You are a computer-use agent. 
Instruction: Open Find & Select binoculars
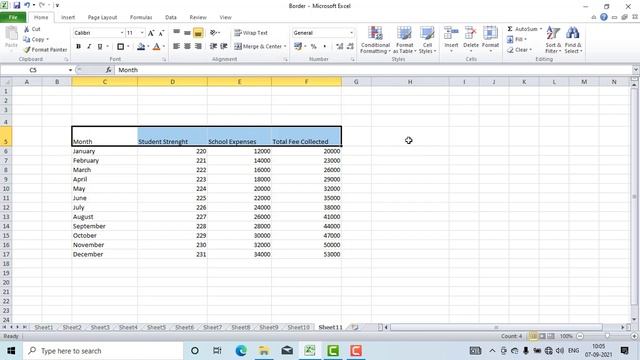(573, 40)
